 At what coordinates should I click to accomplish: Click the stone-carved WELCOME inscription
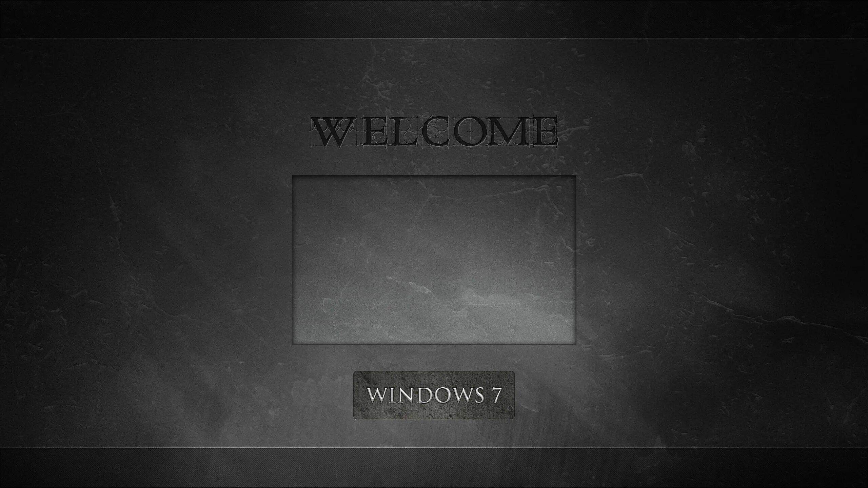pos(434,130)
